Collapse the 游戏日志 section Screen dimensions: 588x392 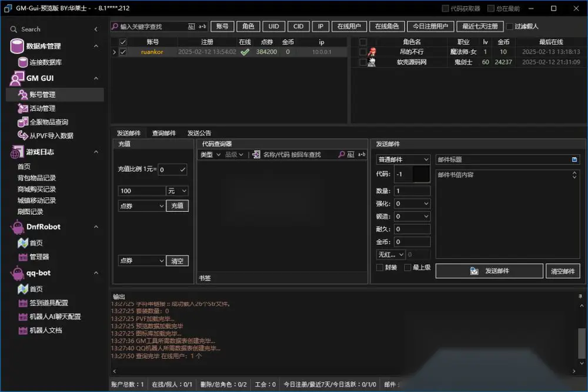(x=96, y=152)
